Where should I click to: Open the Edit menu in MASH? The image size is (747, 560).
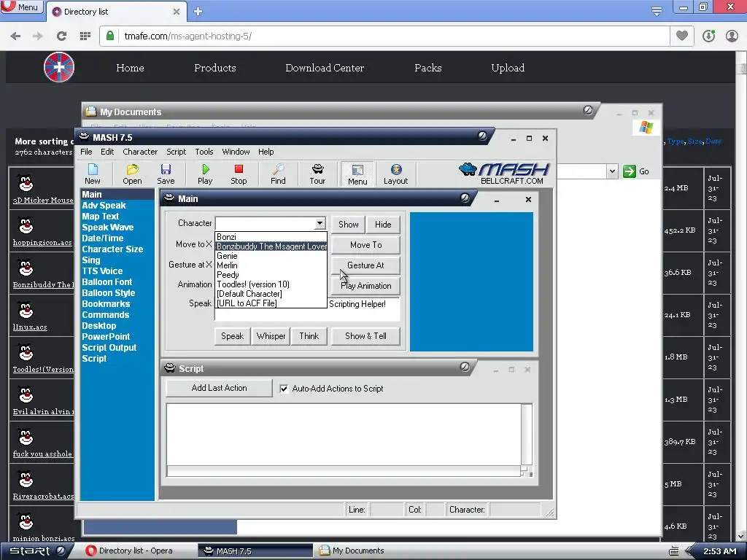pos(107,152)
